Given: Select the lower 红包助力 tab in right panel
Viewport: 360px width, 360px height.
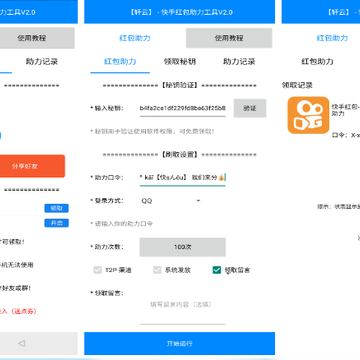Looking at the screenshot, I should point(317,62).
